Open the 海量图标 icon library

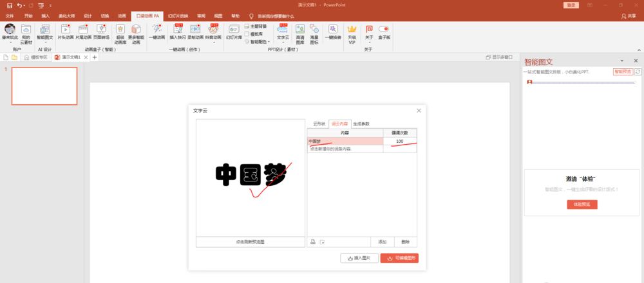(314, 33)
